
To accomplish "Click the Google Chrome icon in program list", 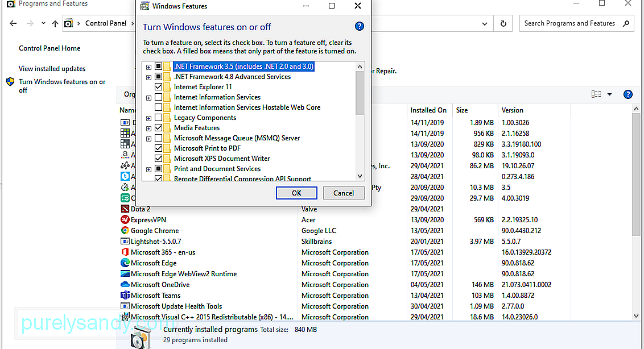I will click(x=125, y=230).
